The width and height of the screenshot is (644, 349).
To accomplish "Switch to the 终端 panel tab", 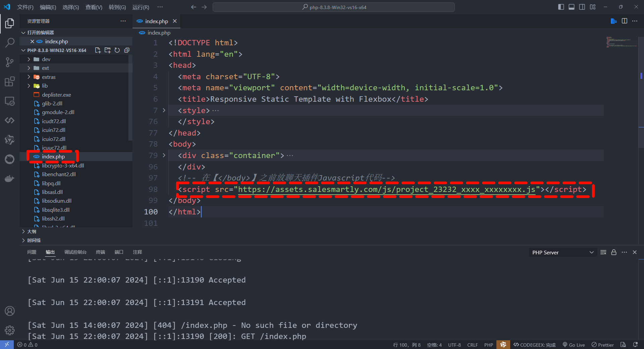I will pos(100,252).
